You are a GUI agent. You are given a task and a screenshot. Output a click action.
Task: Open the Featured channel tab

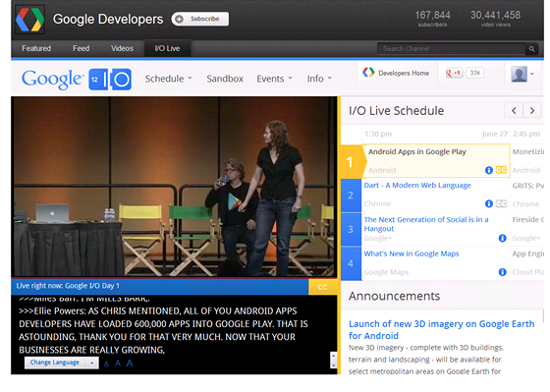tap(36, 48)
